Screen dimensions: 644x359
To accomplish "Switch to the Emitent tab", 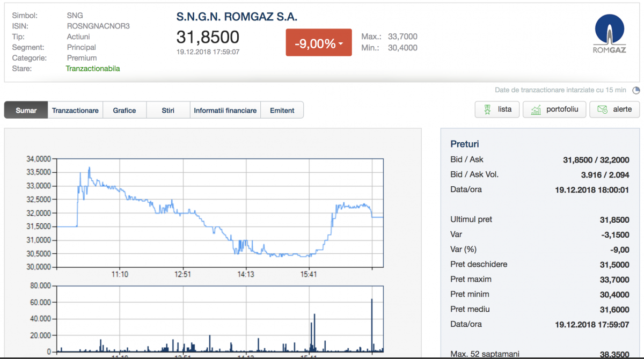I will coord(282,111).
